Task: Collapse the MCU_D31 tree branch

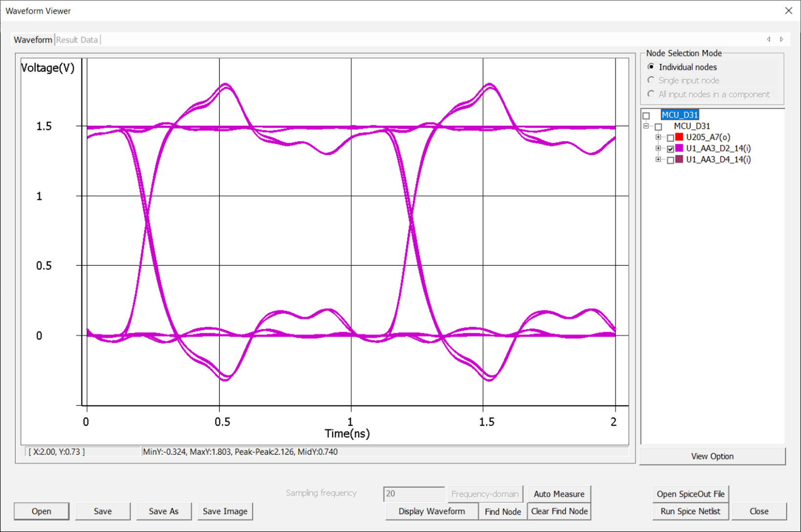Action: point(647,126)
